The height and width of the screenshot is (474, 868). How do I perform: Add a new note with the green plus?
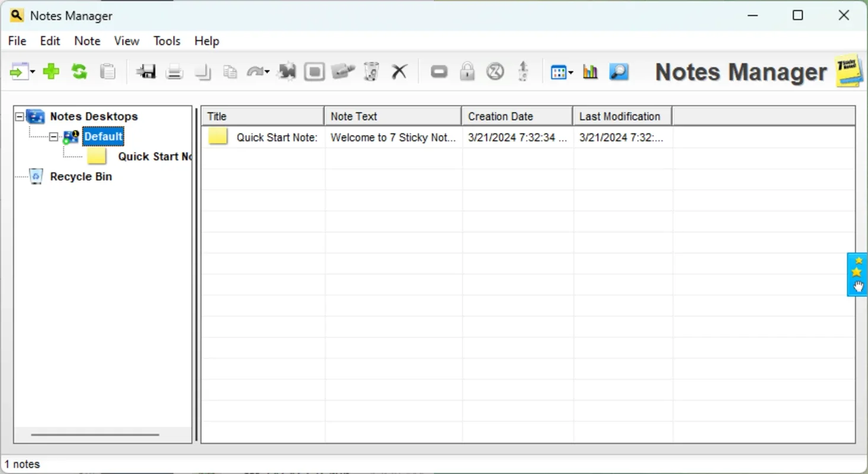[51, 72]
